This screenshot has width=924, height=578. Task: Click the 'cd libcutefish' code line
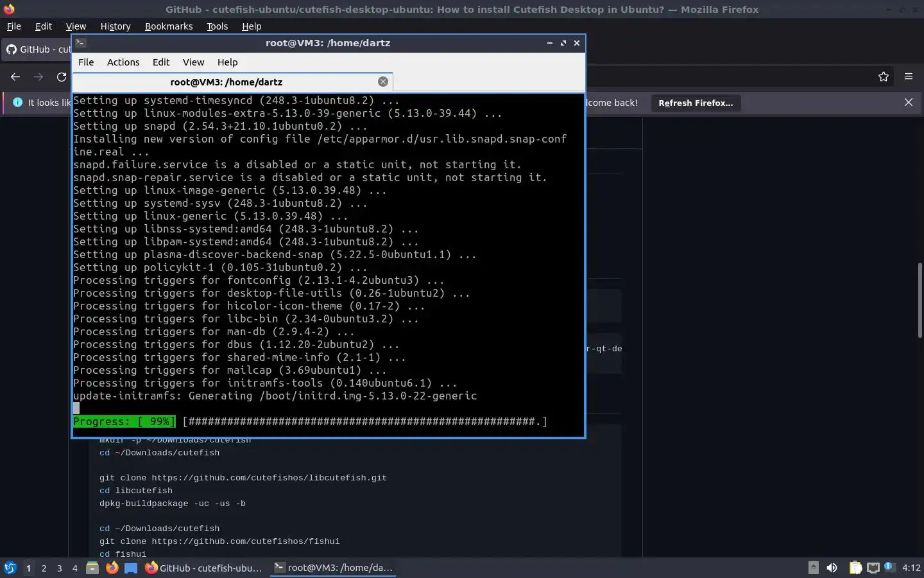tap(136, 491)
